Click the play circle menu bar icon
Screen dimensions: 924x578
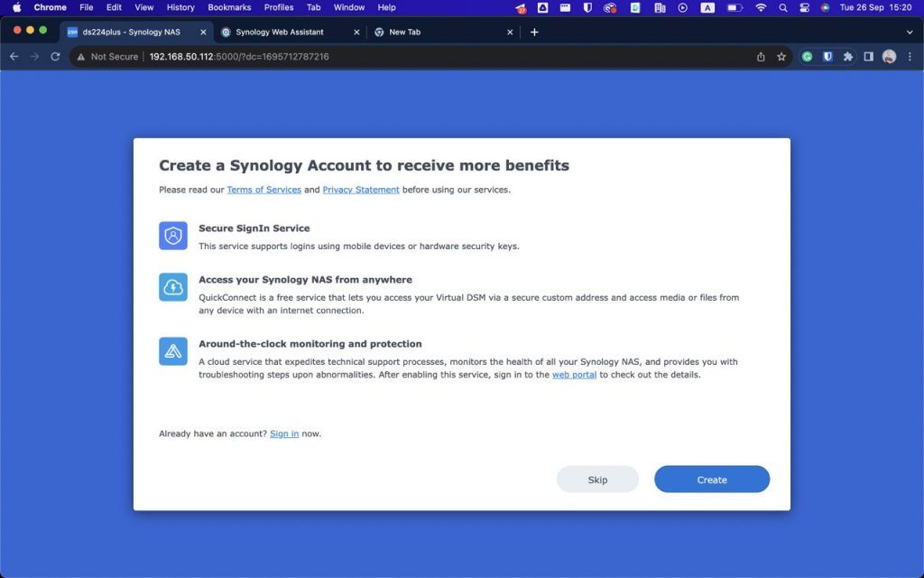[x=682, y=7]
